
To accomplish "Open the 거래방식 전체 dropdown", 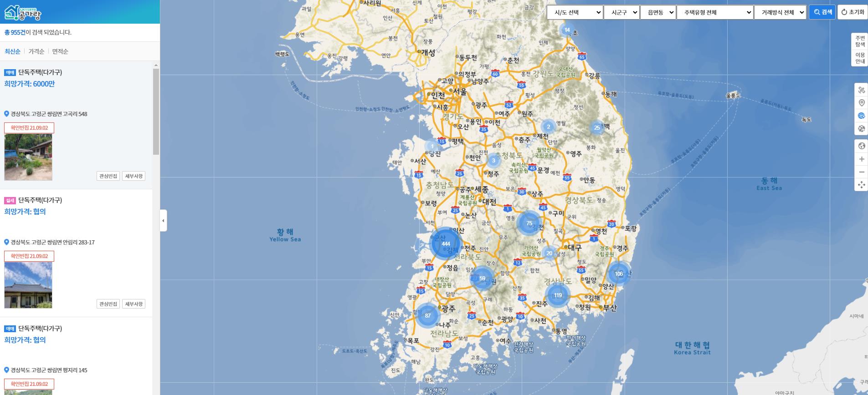I will [x=781, y=12].
